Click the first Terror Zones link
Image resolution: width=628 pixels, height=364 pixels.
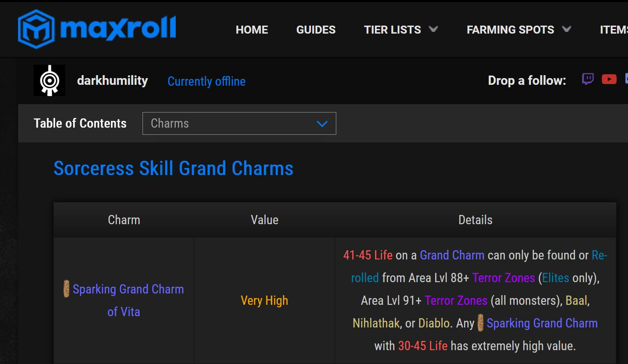coord(503,278)
